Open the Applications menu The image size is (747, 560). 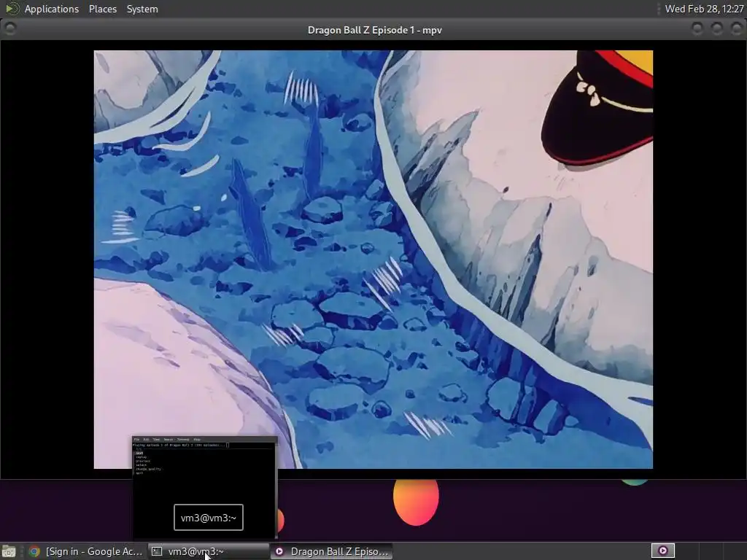click(52, 9)
